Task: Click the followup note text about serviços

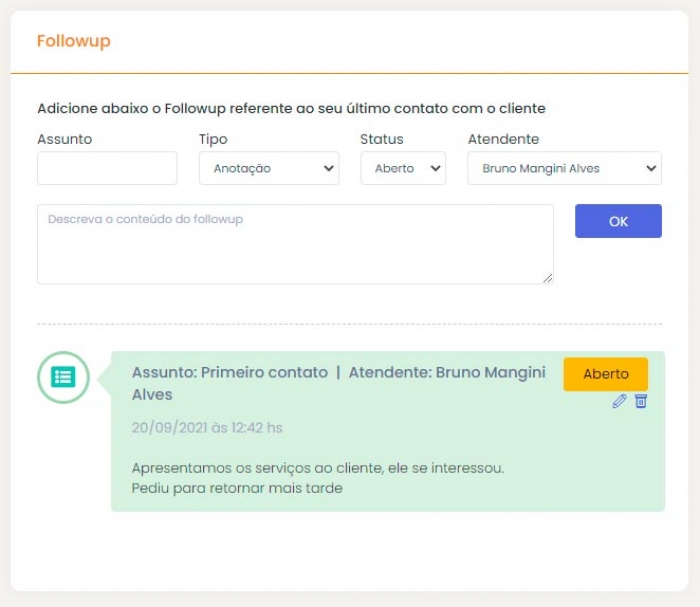Action: [x=317, y=468]
